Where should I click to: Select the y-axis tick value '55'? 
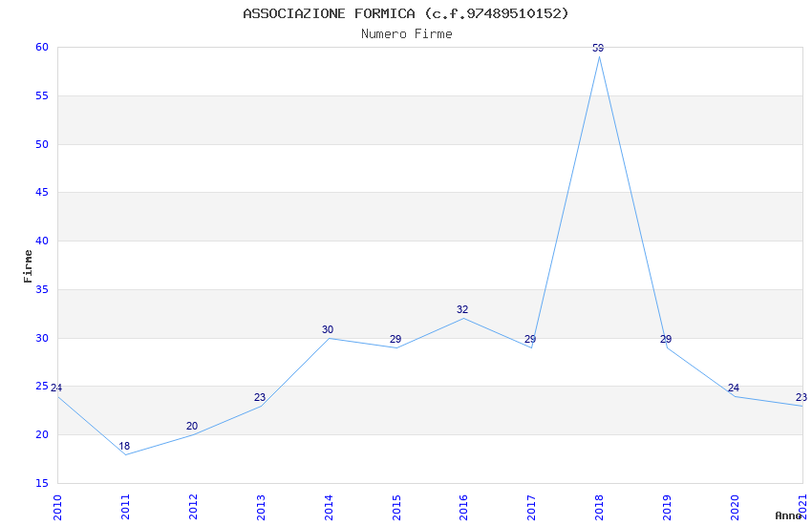click(x=42, y=95)
